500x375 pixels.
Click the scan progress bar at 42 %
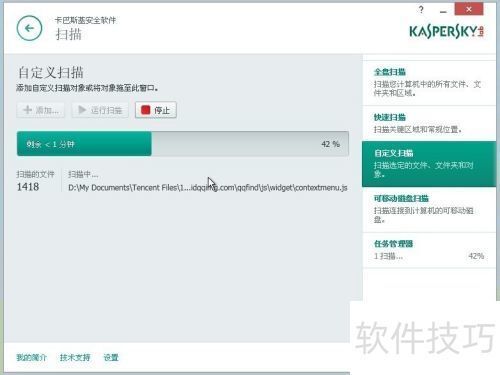tap(183, 144)
